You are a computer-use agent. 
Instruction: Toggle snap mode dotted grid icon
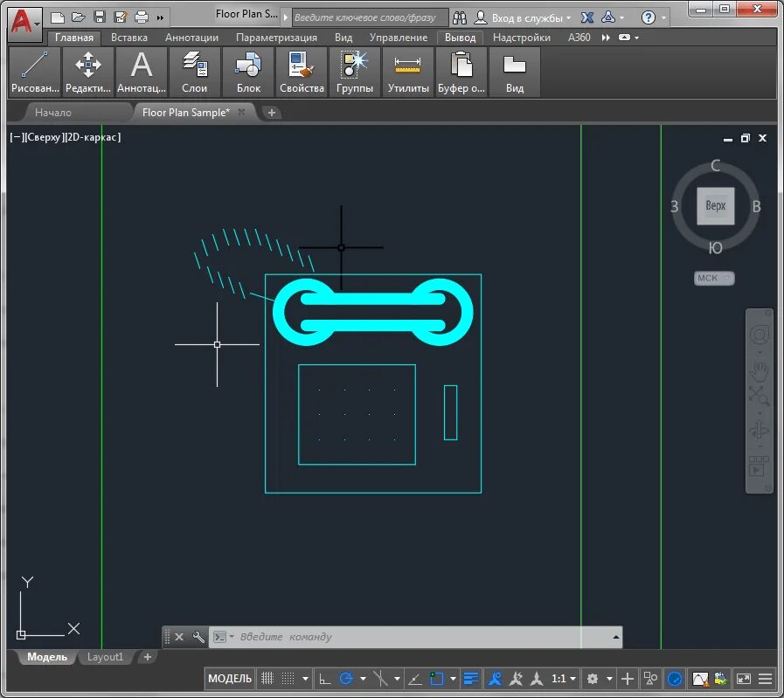point(288,679)
